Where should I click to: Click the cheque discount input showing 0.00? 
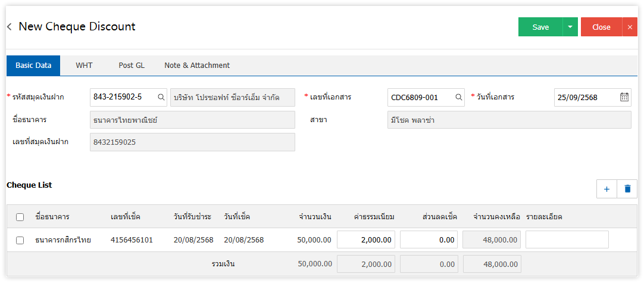point(429,240)
